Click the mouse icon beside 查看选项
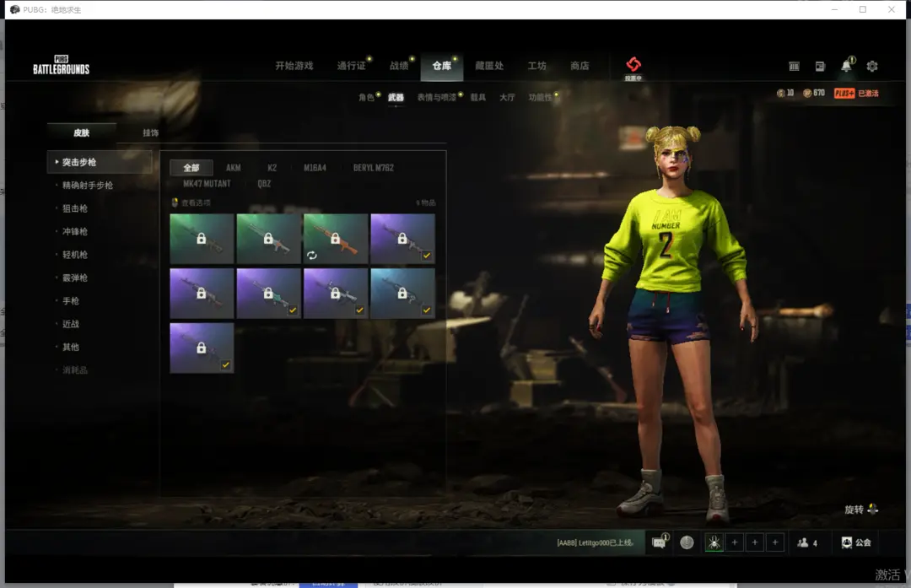911x588 pixels. (175, 202)
